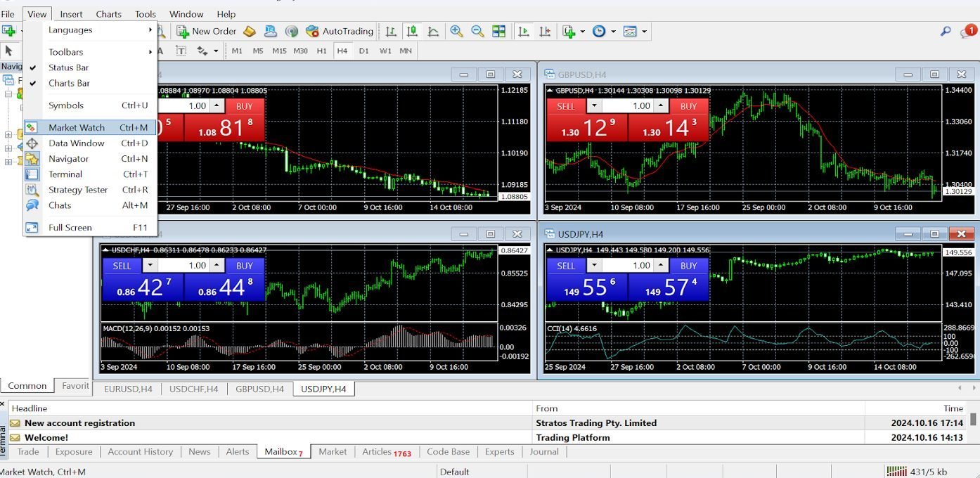Increase lot volume on USDJPY chart
This screenshot has height=478, width=980.
coord(661,266)
